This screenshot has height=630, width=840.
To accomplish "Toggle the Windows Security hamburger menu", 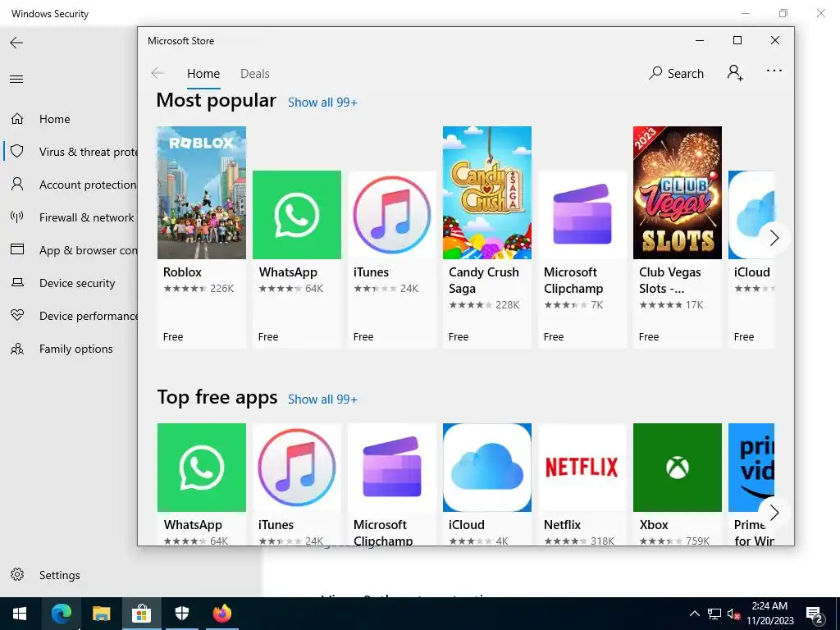I will [16, 80].
